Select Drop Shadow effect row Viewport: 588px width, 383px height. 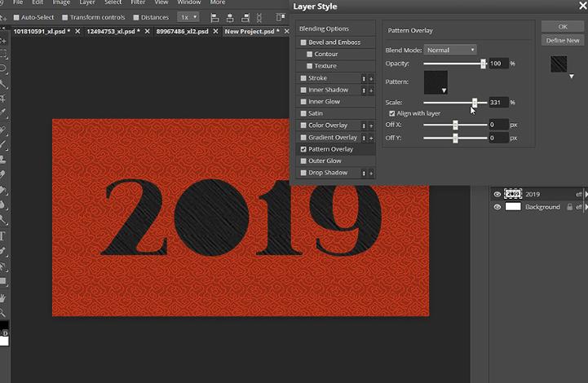pyautogui.click(x=335, y=173)
